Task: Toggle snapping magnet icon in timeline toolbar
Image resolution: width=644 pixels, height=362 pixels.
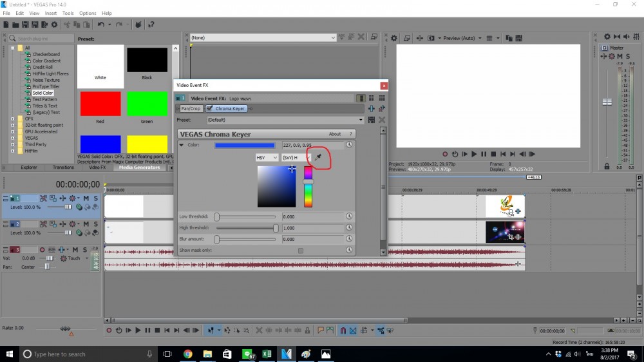Action: click(x=343, y=330)
